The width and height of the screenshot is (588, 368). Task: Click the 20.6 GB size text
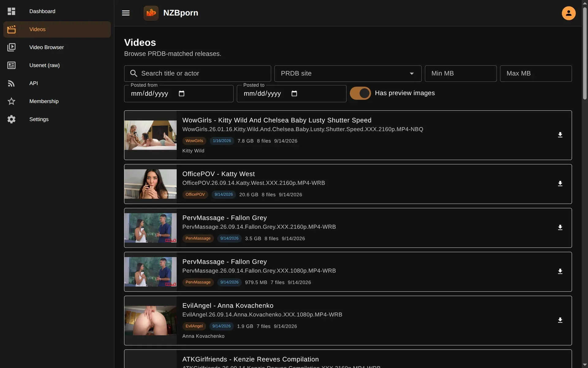(249, 195)
